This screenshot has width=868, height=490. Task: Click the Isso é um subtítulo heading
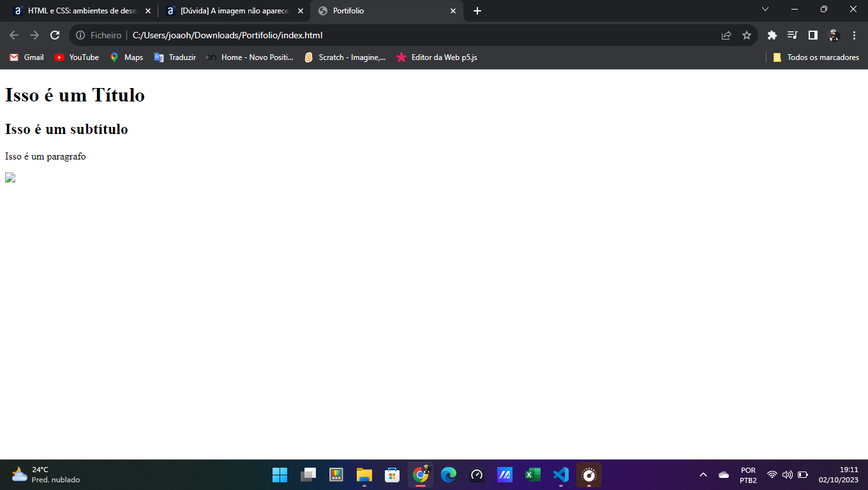[x=66, y=130]
